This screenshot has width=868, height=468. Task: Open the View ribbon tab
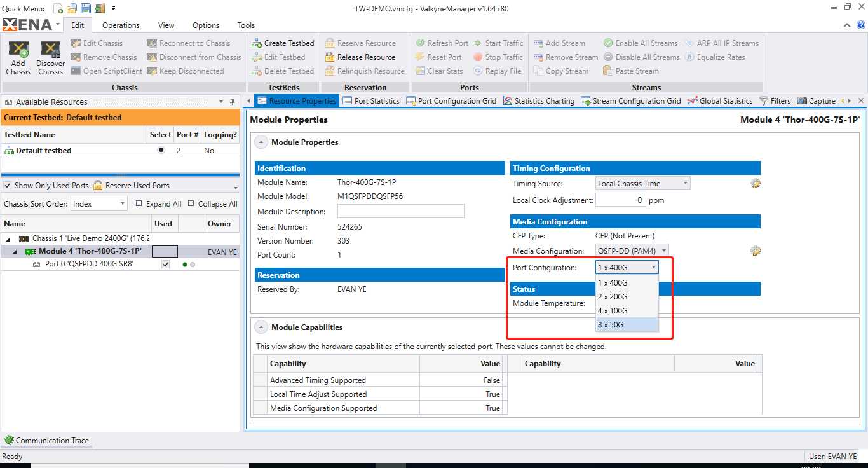pos(166,25)
